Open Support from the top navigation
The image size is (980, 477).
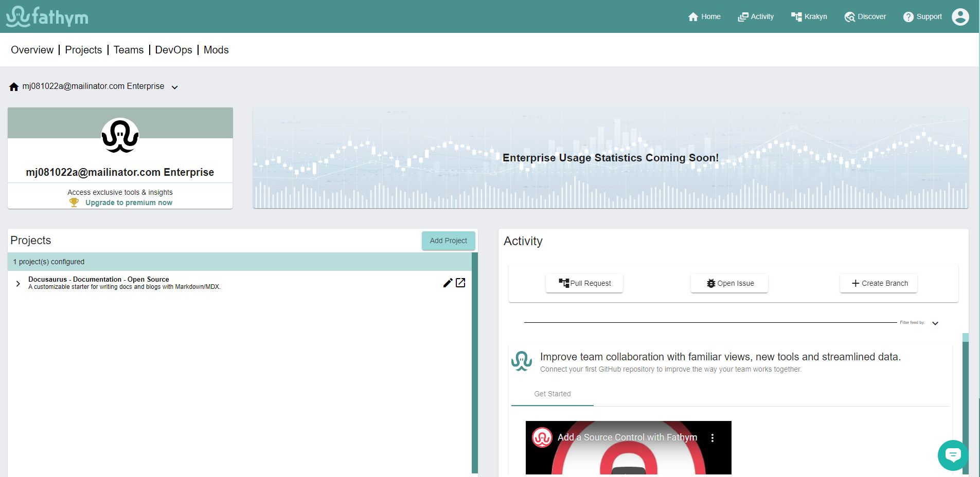(923, 16)
